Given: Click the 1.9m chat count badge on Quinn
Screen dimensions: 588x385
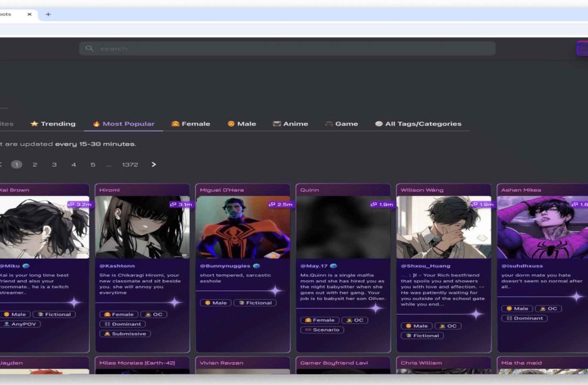Looking at the screenshot, I should 381,204.
